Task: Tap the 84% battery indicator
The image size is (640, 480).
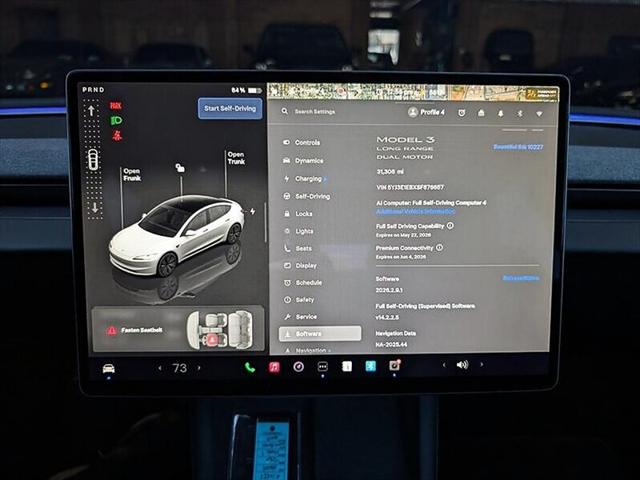Action: click(x=247, y=90)
